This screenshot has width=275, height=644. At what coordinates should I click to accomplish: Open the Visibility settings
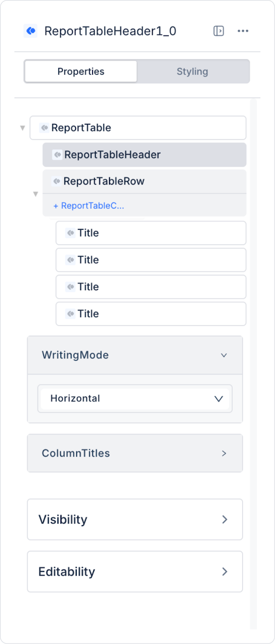[135, 520]
